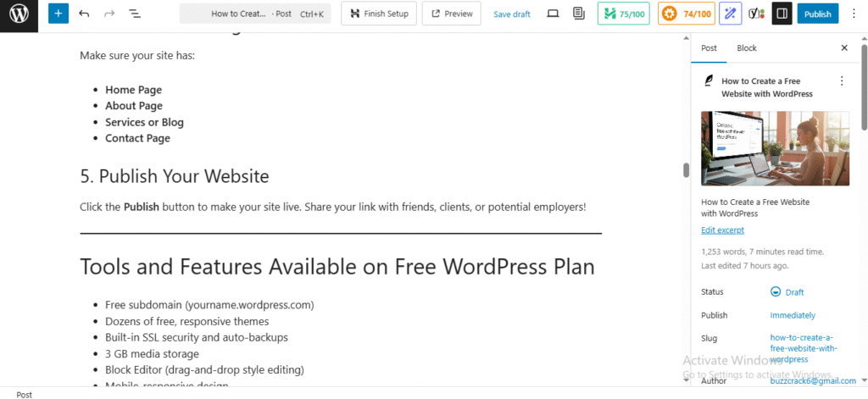868x399 pixels.
Task: Click the Finish Setup button
Action: tap(379, 14)
